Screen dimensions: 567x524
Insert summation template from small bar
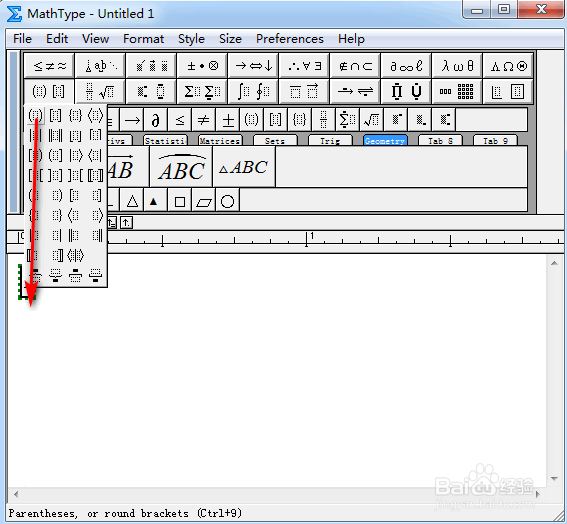tap(348, 120)
